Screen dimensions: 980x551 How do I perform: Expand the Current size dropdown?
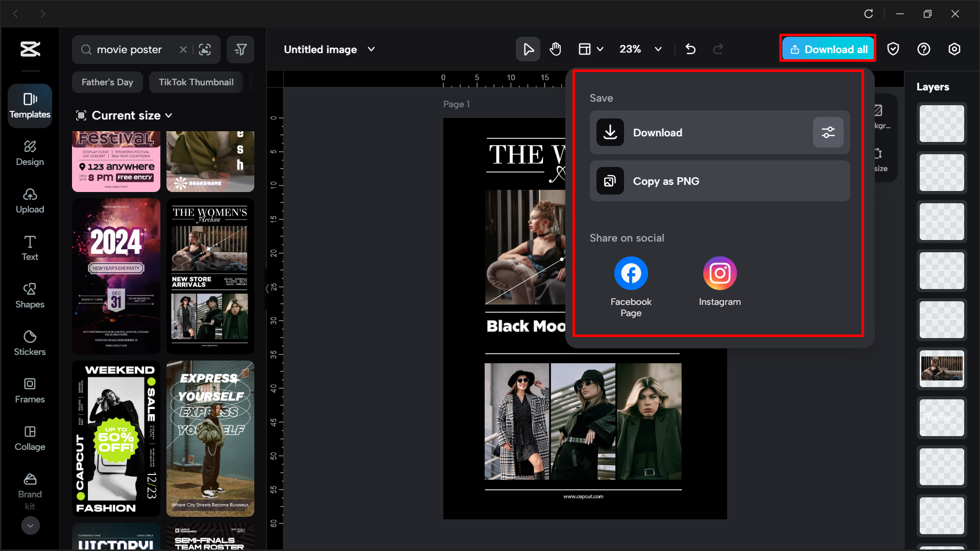[x=125, y=115]
